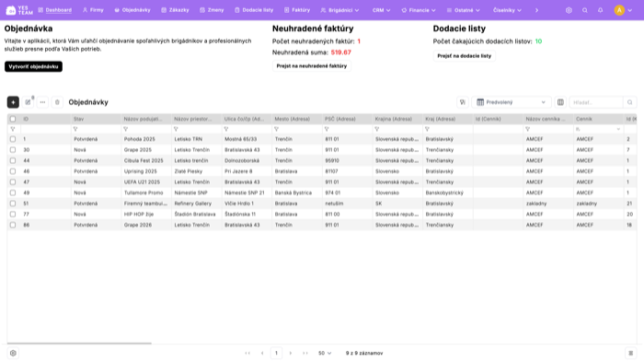The image size is (644, 362).
Task: Click the Pohoda 2025 cell
Action: [146, 139]
